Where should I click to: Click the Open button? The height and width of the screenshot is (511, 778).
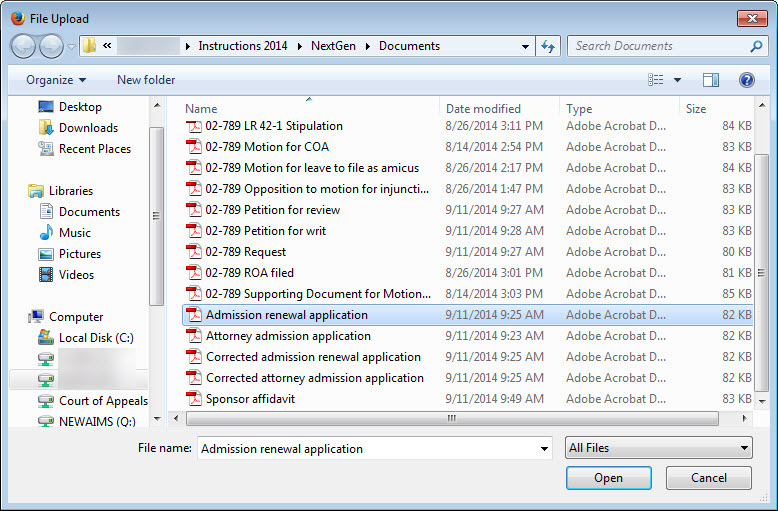pyautogui.click(x=608, y=478)
